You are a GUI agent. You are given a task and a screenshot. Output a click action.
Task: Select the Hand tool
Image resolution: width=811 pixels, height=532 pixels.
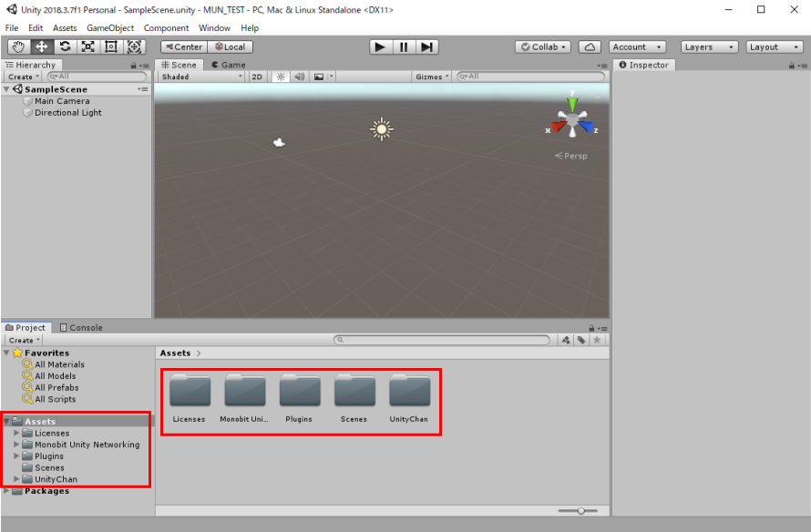[x=18, y=47]
